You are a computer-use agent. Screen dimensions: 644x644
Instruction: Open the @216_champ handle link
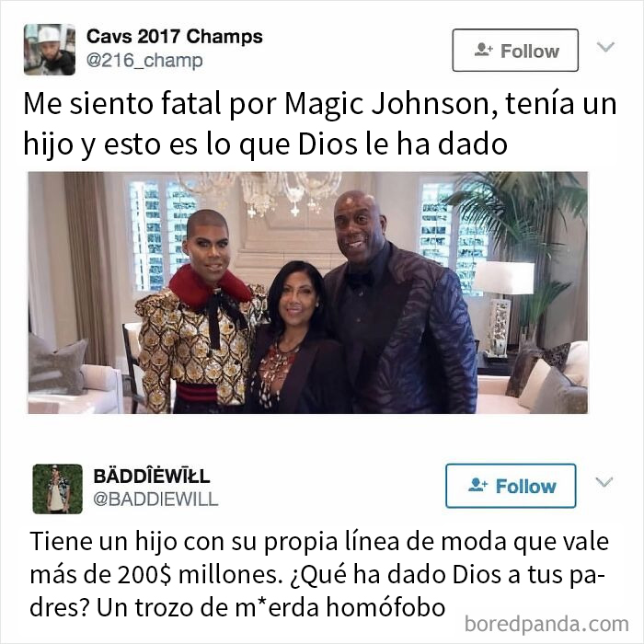(x=144, y=61)
